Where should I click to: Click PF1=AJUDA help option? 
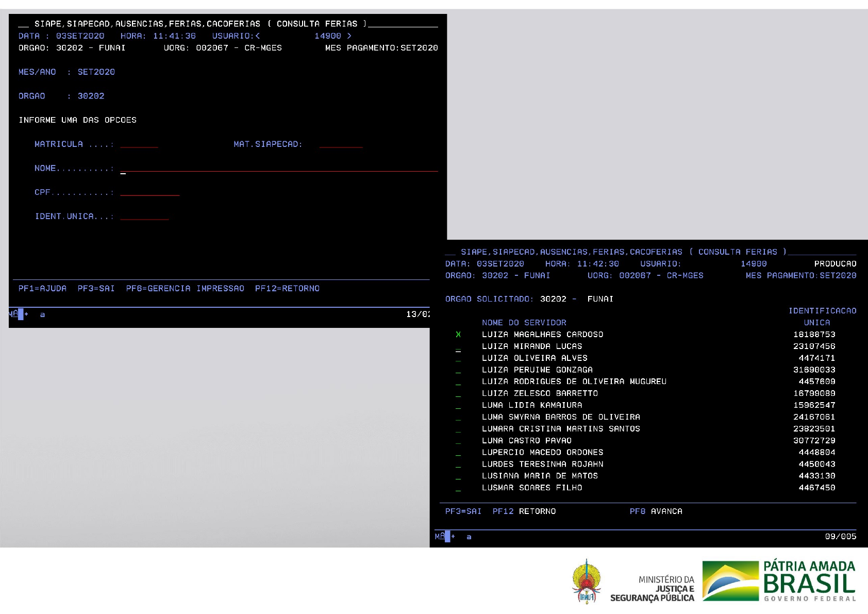pos(42,288)
